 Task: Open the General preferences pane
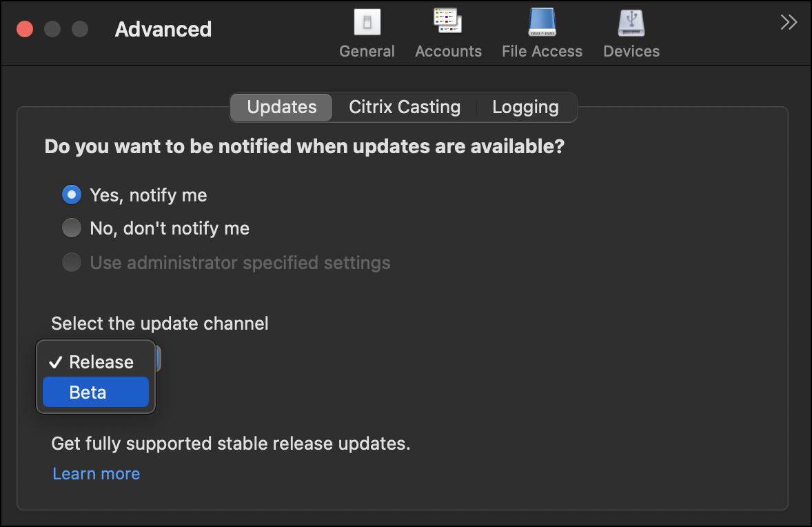pyautogui.click(x=367, y=34)
